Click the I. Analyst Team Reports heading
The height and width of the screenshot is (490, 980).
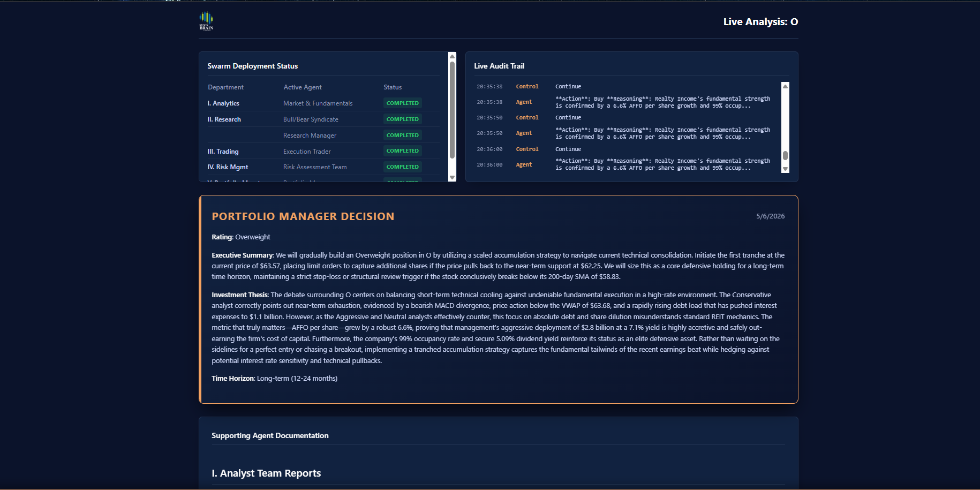[x=266, y=473]
